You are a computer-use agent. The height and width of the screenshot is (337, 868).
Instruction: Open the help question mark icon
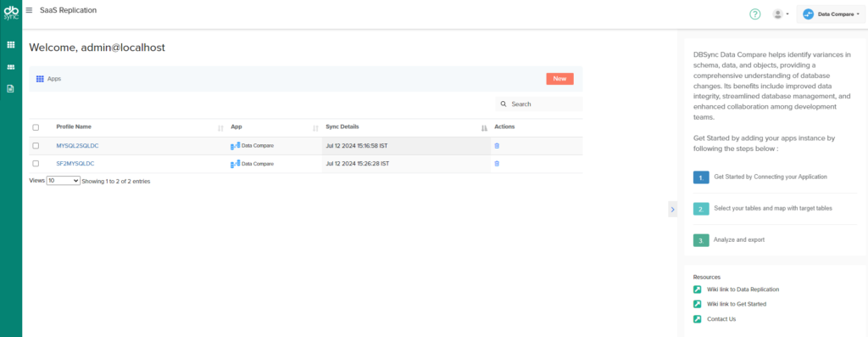pos(755,14)
